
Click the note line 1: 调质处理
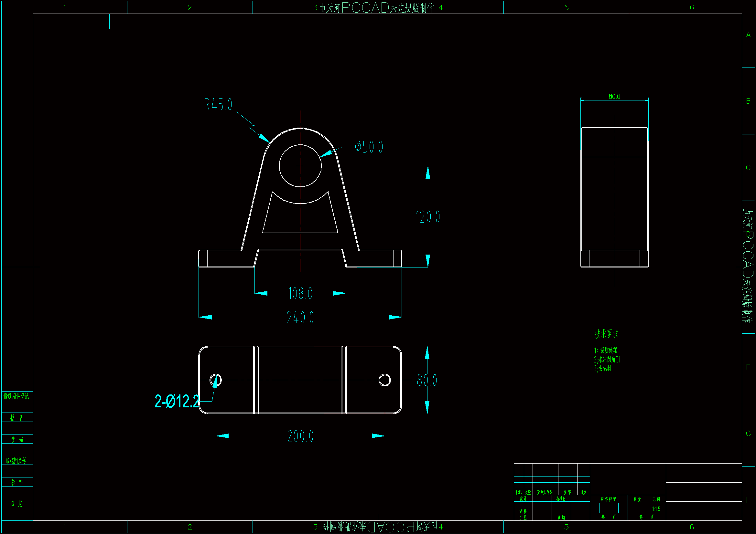click(606, 351)
